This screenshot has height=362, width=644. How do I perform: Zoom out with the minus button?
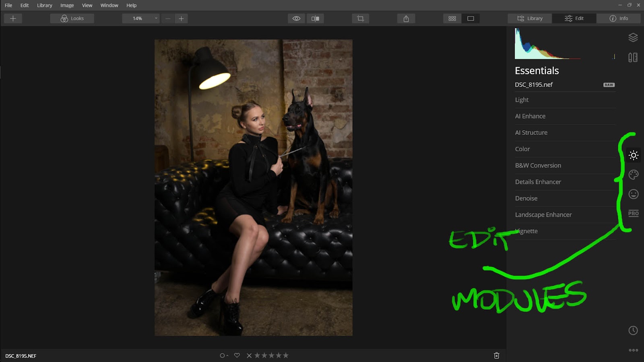point(168,19)
